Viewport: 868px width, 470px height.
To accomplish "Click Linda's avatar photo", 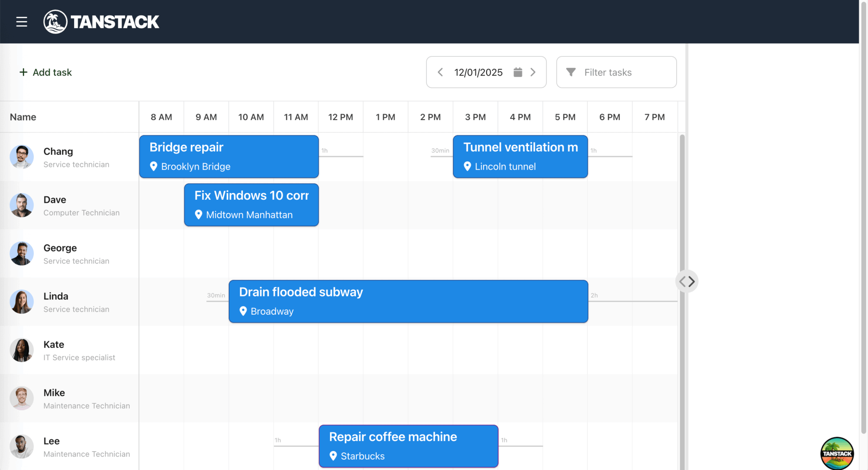I will (x=22, y=302).
